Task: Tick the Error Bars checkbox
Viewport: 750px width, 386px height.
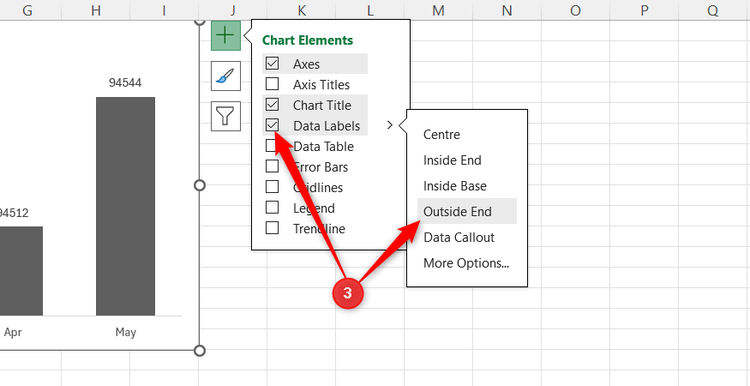Action: (272, 166)
